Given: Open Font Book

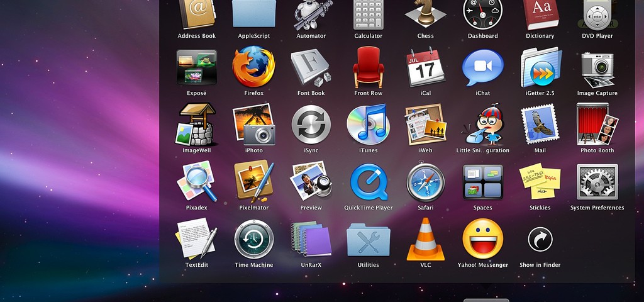Looking at the screenshot, I should [311, 68].
